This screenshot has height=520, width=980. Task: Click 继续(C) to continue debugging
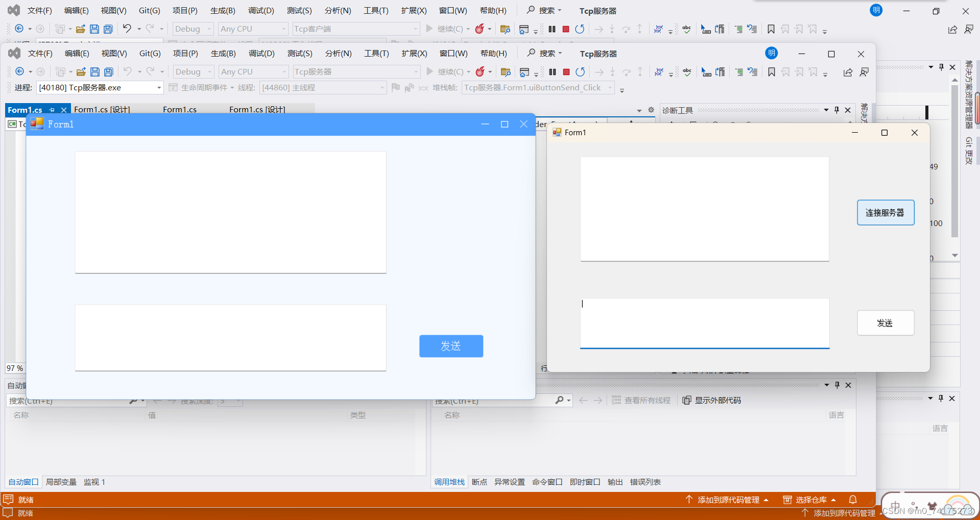tap(451, 71)
